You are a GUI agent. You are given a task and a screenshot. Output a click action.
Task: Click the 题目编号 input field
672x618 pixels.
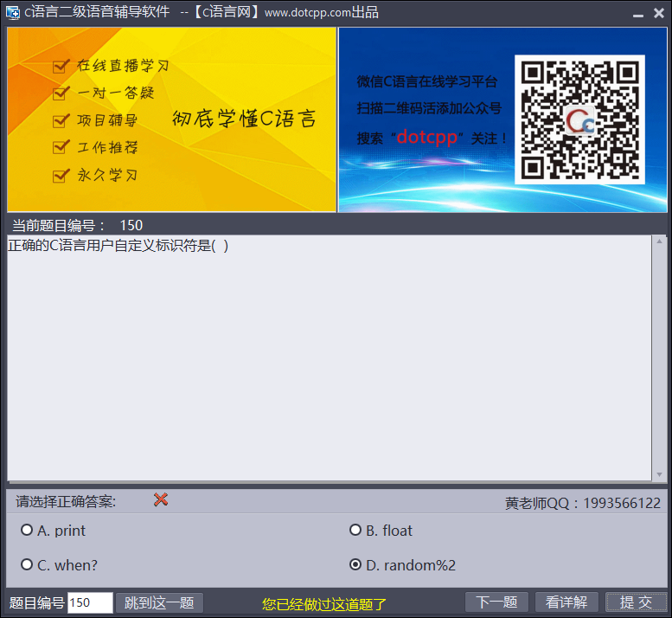(90, 602)
